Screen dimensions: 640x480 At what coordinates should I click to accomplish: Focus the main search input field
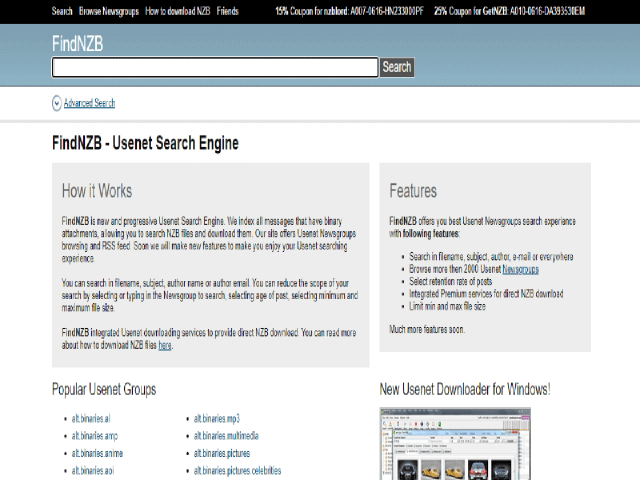coord(215,67)
